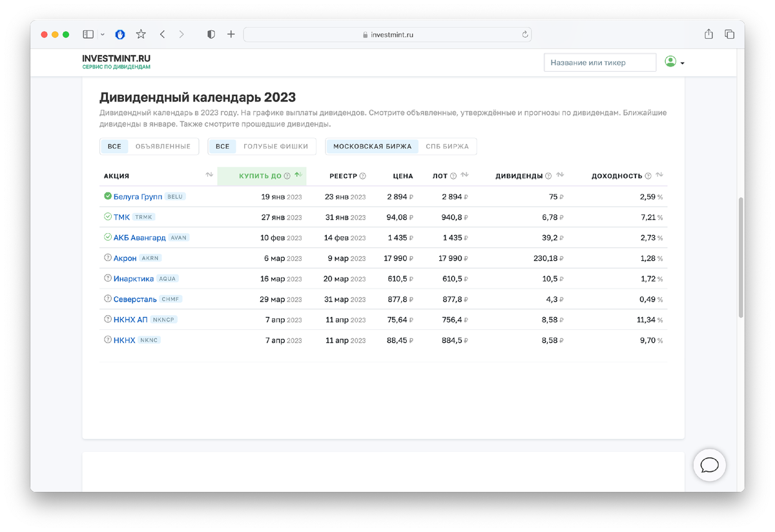Open the user account icon menu

[674, 62]
